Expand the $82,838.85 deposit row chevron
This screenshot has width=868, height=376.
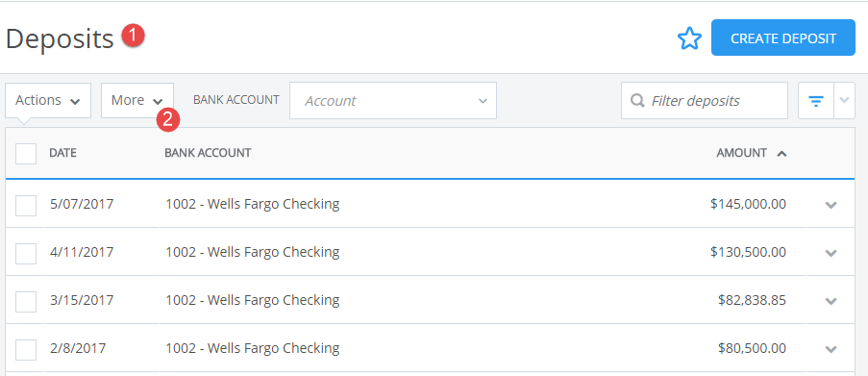[x=831, y=301]
